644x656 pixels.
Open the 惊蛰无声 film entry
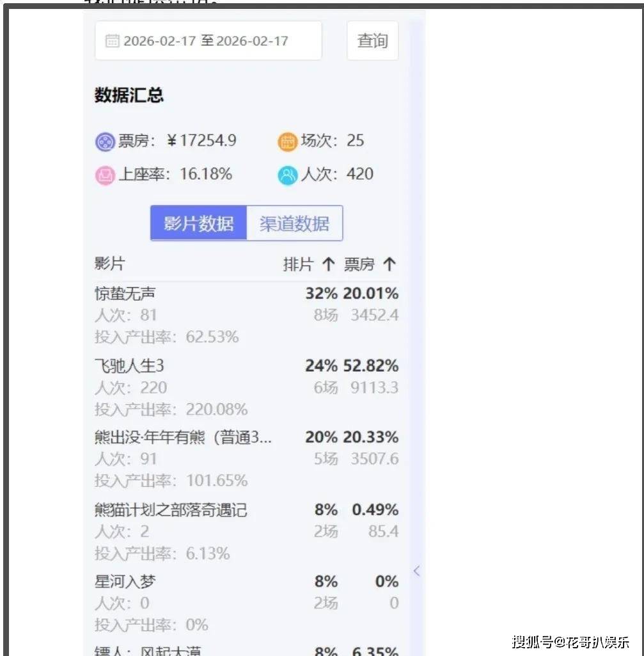point(125,294)
